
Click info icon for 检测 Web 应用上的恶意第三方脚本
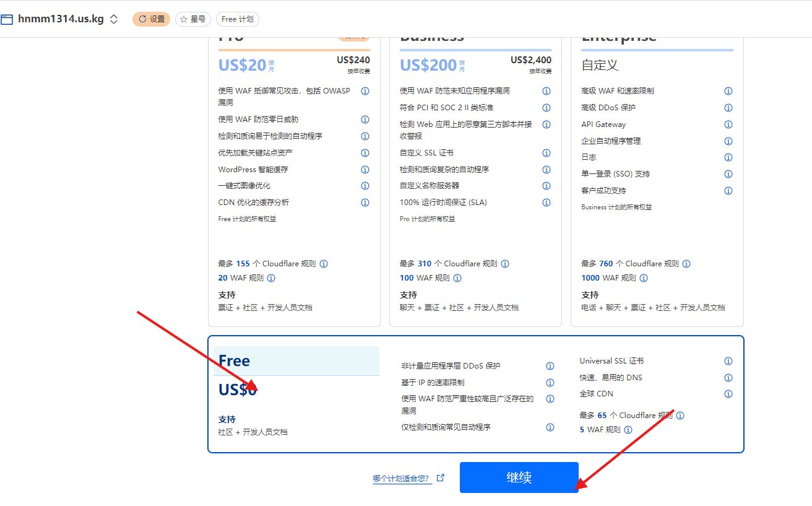point(546,124)
